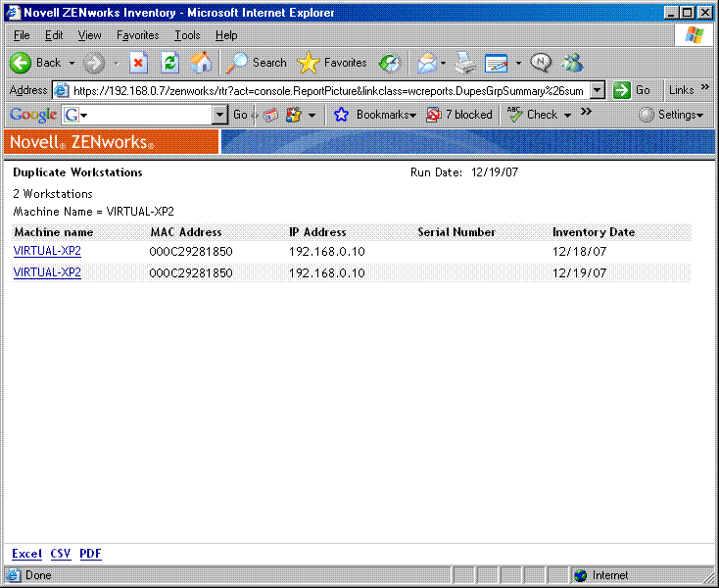This screenshot has height=588, width=719.
Task: Open VIRTUAL-XP2 link dated 12/19/07
Action: coord(47,272)
